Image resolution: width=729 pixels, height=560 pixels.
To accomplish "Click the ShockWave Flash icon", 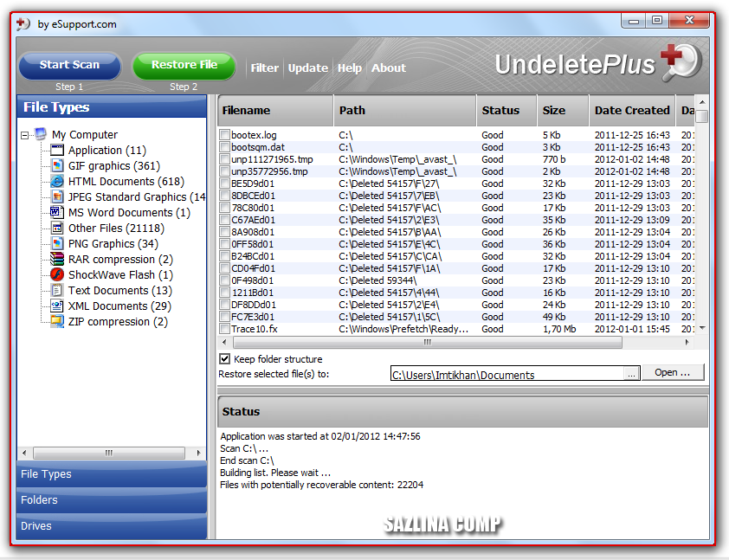I will [x=57, y=274].
